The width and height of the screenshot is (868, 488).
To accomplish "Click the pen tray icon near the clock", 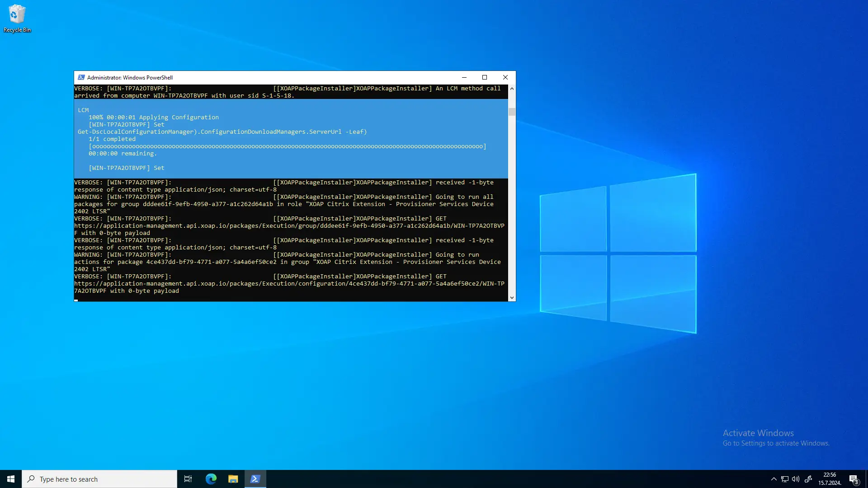I will (808, 479).
